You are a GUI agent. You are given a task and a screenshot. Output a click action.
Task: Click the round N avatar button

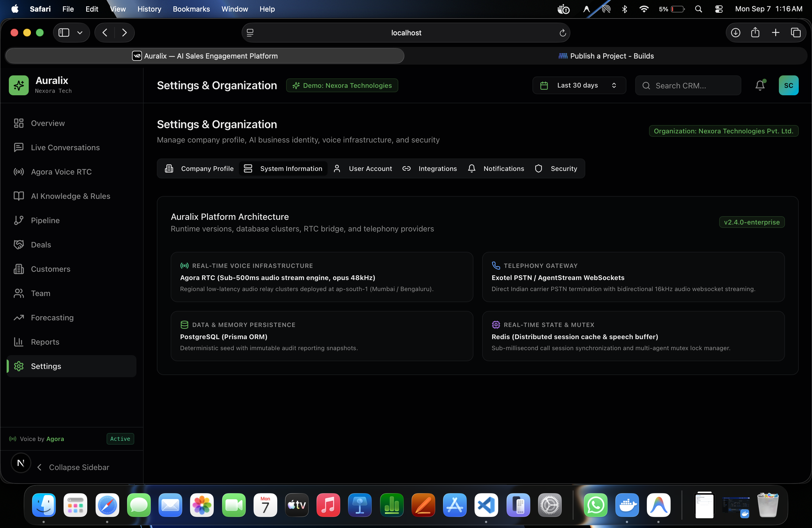[21, 463]
